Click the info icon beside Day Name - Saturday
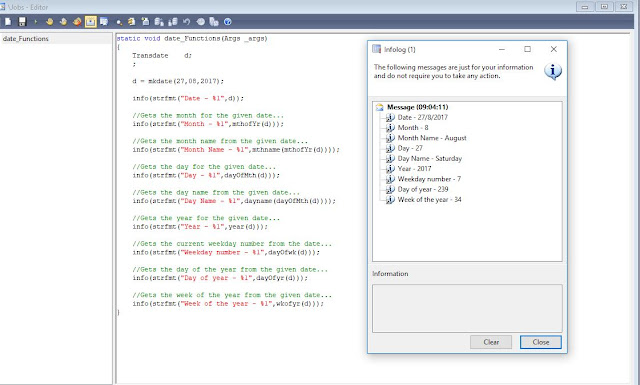The width and height of the screenshot is (640, 385). pyautogui.click(x=390, y=158)
